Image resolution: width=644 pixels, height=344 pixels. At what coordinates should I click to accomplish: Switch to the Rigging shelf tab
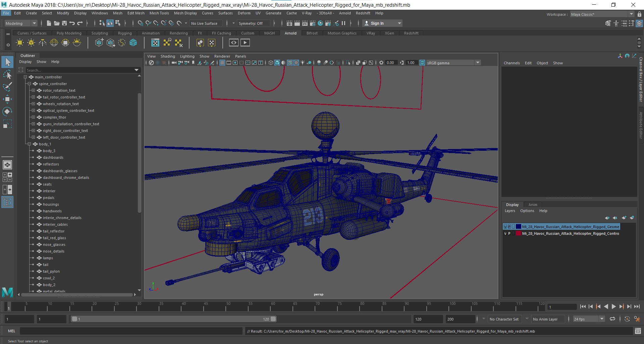click(x=125, y=33)
